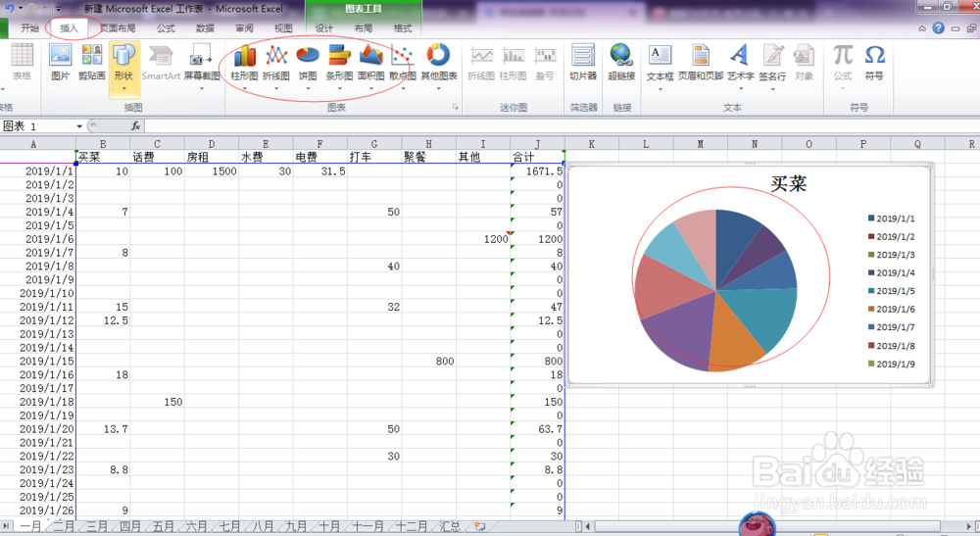This screenshot has width=980, height=536.
Task: Insert a Table (表格) from ribbon
Action: 22,63
